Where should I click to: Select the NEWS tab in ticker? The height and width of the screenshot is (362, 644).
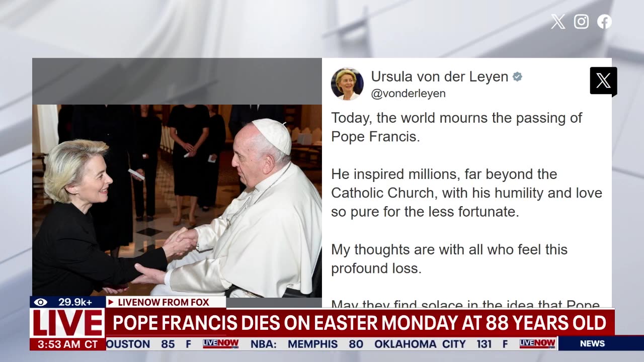(x=592, y=343)
